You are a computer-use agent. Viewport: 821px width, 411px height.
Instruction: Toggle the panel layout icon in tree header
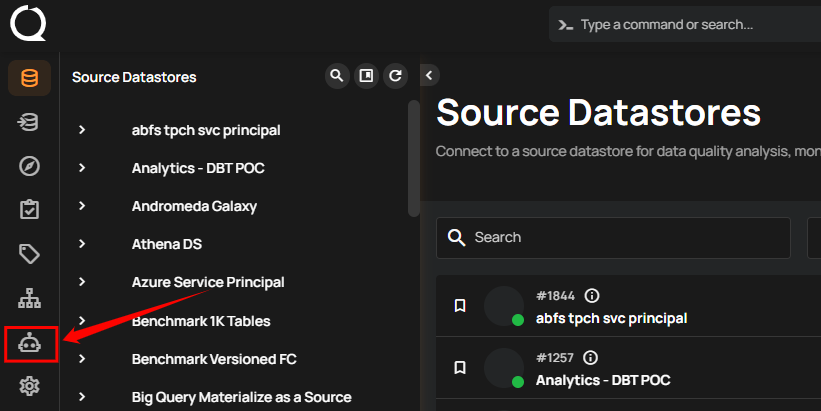(367, 76)
